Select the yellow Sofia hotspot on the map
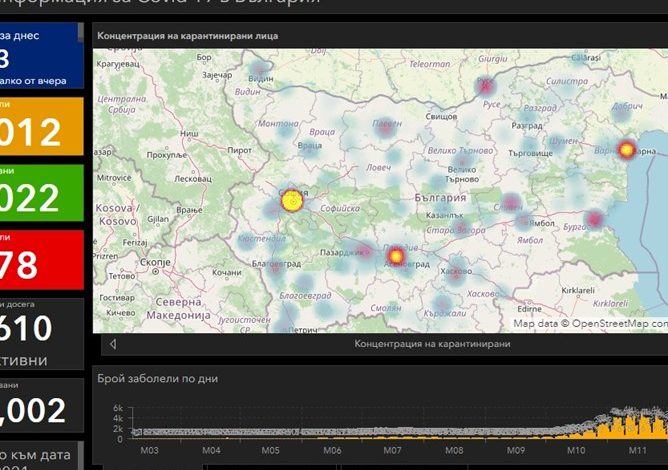This screenshot has height=470, width=668. coord(291,201)
